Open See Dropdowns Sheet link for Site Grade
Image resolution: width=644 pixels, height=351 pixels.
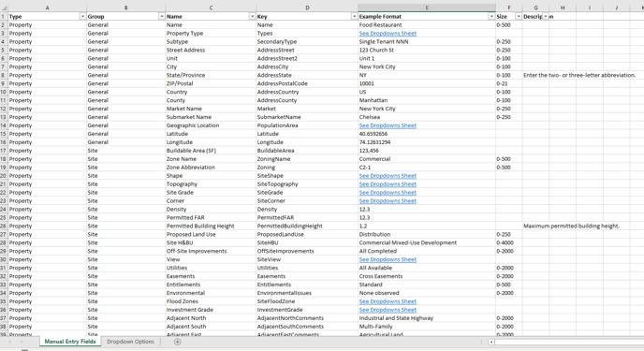[388, 193]
